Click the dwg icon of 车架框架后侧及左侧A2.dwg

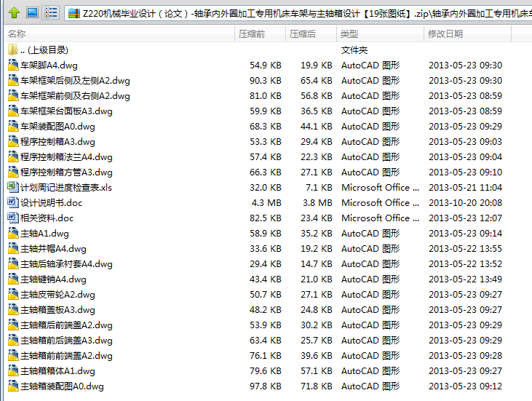13,80
